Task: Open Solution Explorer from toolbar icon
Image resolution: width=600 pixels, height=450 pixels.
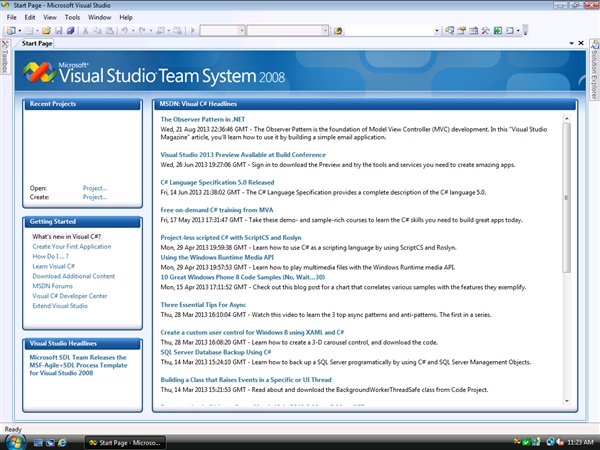Action: point(450,31)
